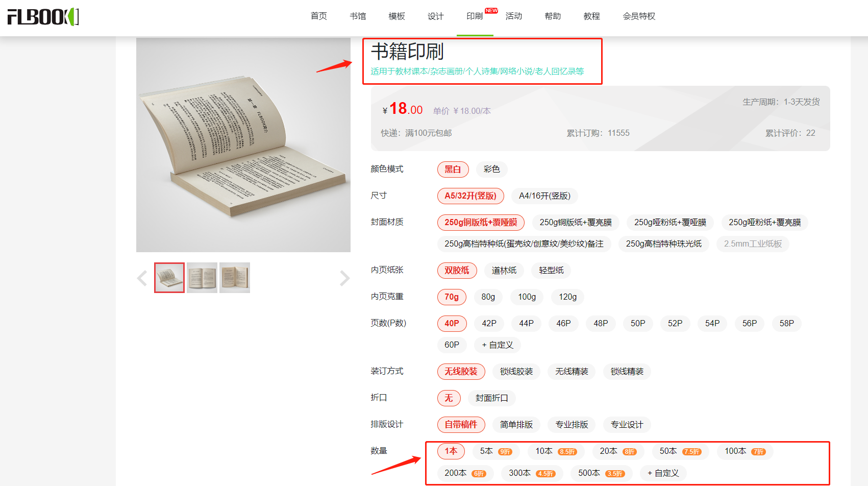Open the 设计 menu item

coord(436,16)
